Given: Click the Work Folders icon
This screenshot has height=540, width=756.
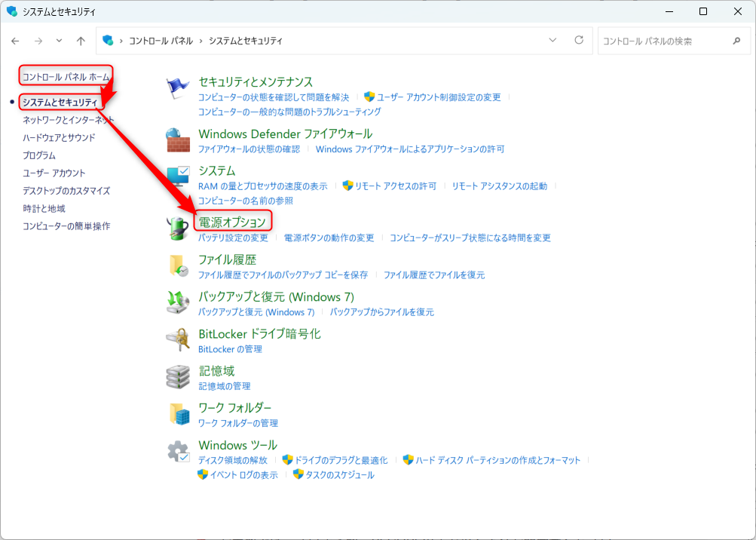Looking at the screenshot, I should pyautogui.click(x=179, y=414).
